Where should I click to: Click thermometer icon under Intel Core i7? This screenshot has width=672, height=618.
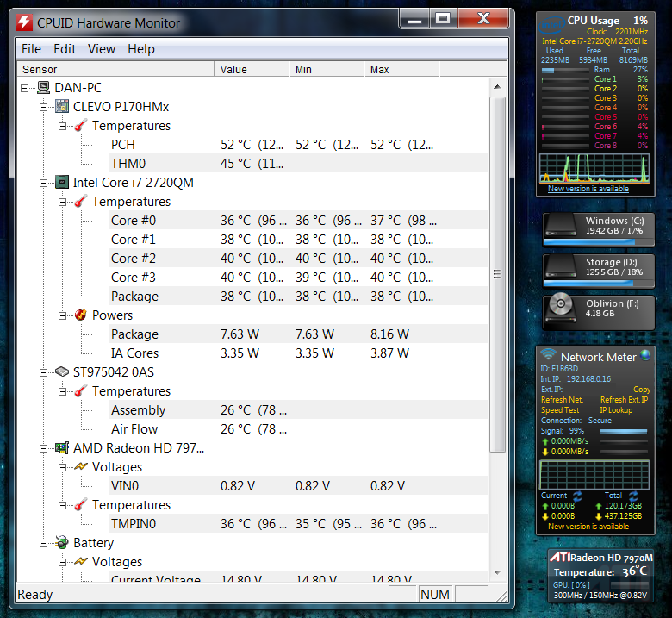point(81,201)
